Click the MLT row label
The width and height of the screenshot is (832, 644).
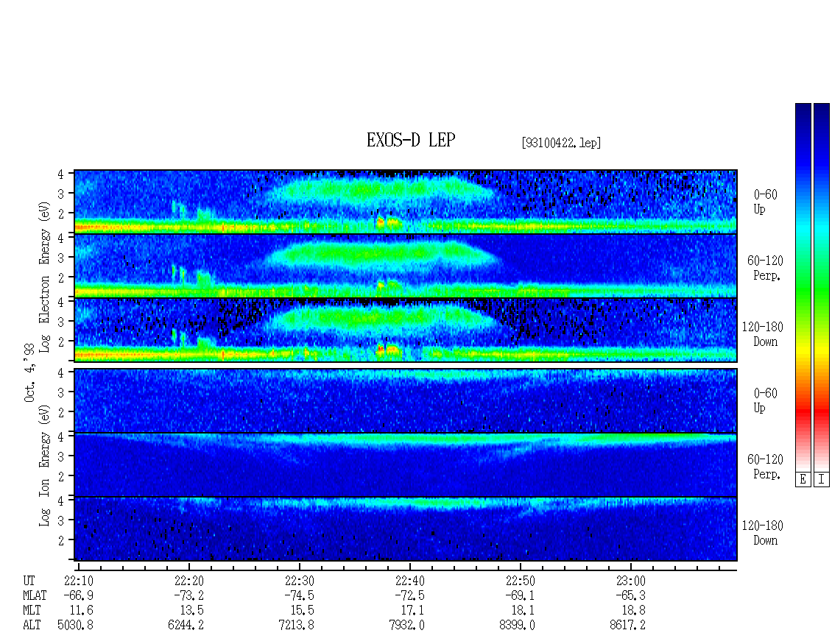(32, 611)
